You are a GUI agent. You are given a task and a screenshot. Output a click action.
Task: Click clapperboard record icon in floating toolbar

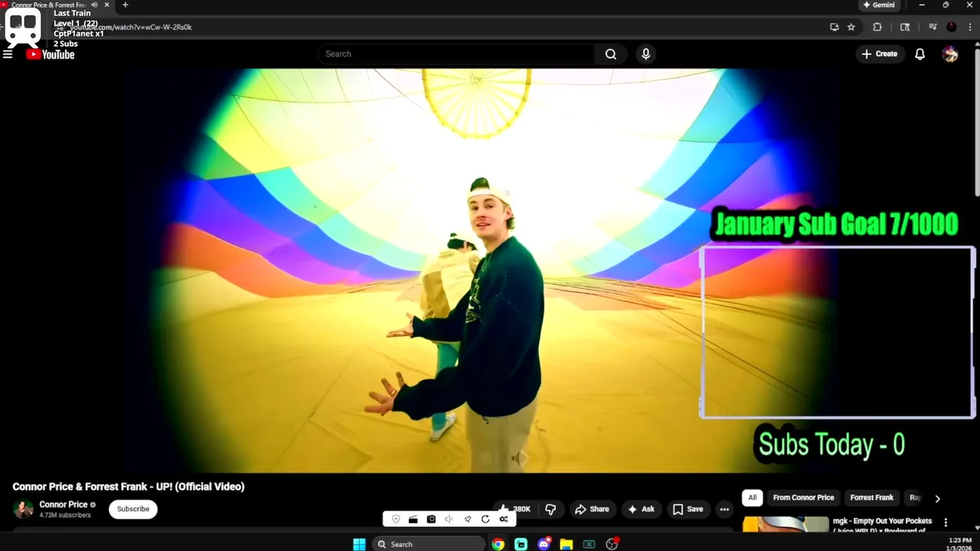pos(413,519)
